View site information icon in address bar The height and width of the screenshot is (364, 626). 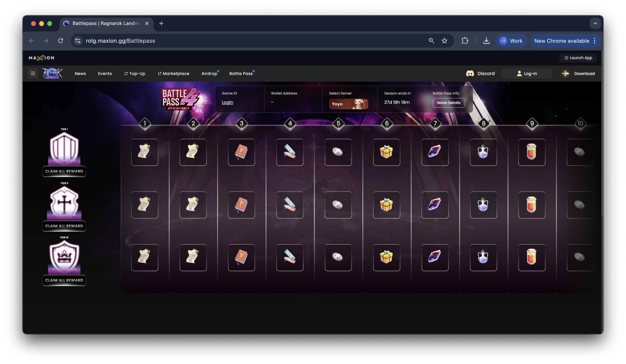[x=78, y=41]
